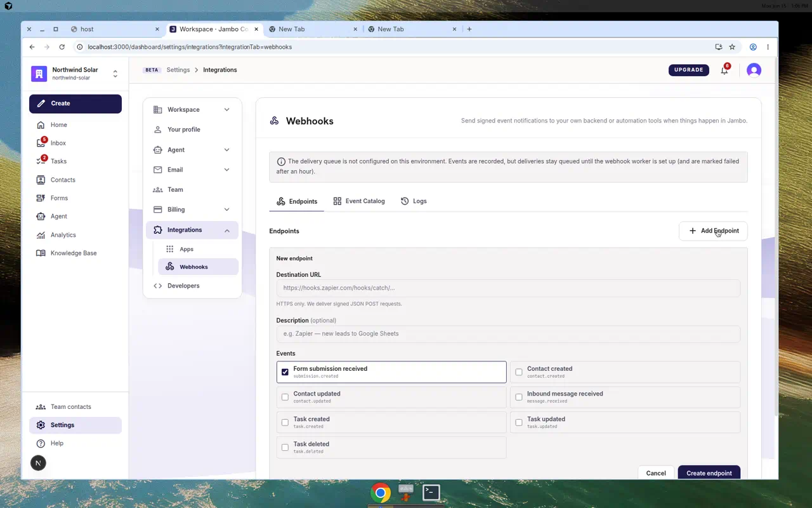Check Inbound message received event
Image resolution: width=812 pixels, height=508 pixels.
[519, 398]
